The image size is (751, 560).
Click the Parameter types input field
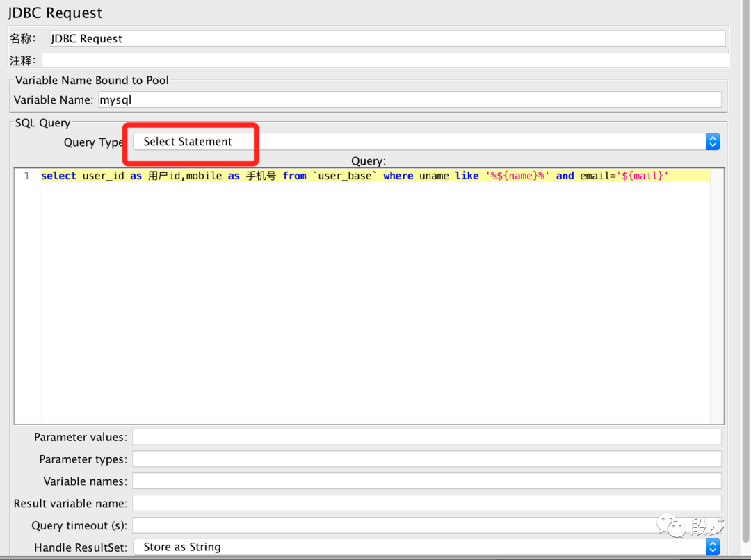pyautogui.click(x=427, y=459)
